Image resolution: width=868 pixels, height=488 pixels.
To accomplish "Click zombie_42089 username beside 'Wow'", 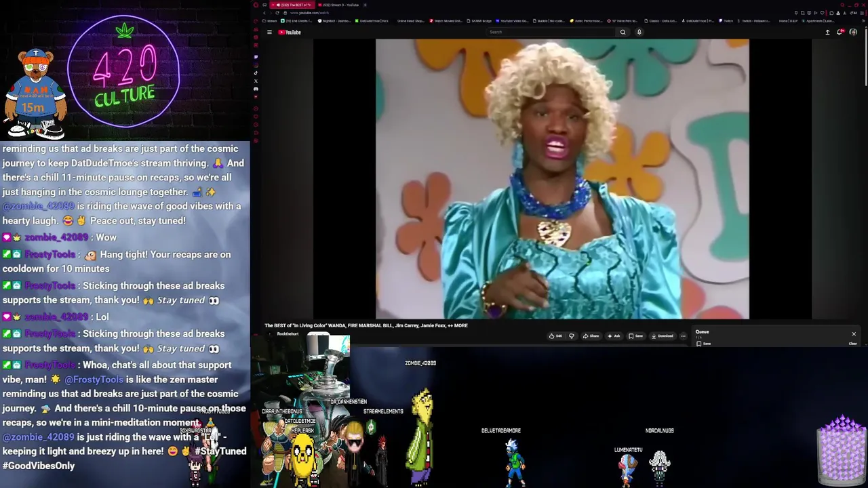I will [x=56, y=237].
